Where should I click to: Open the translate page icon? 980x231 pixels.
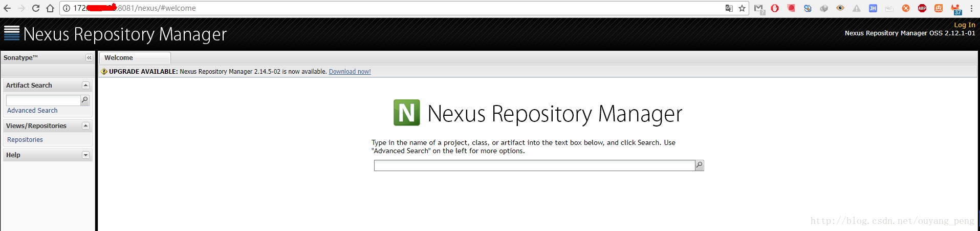point(729,8)
